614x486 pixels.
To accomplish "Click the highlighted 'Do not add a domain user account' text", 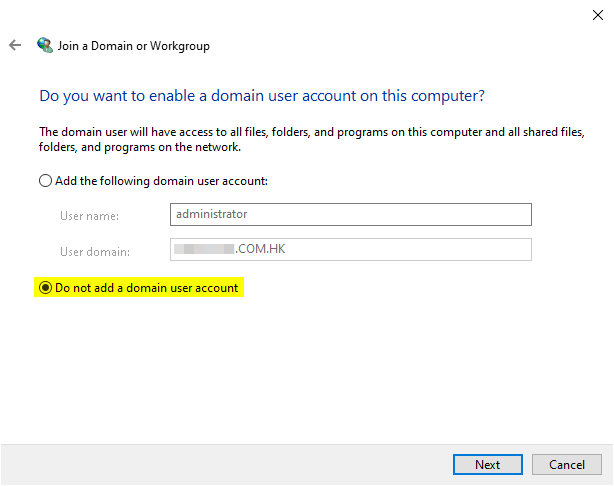I will click(147, 288).
